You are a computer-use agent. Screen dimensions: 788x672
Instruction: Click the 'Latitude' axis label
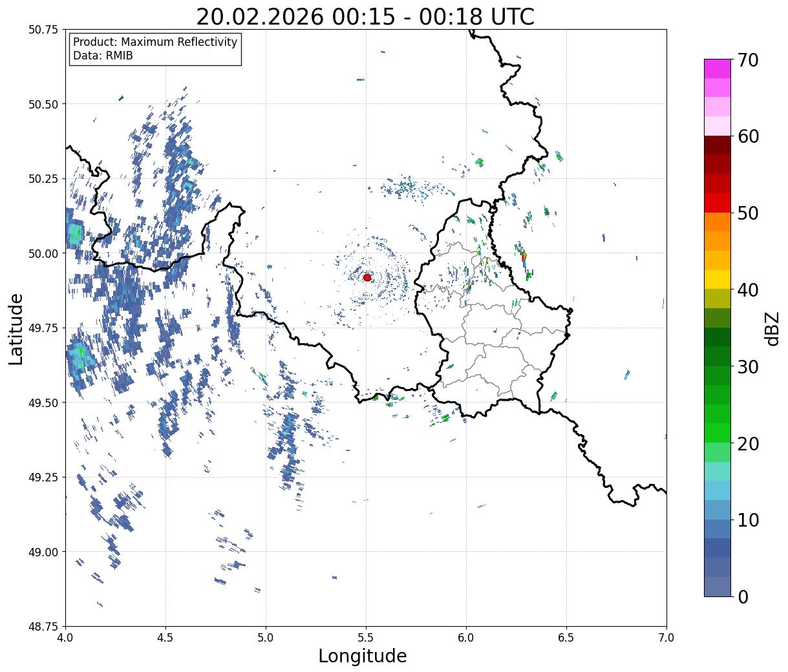(x=16, y=328)
